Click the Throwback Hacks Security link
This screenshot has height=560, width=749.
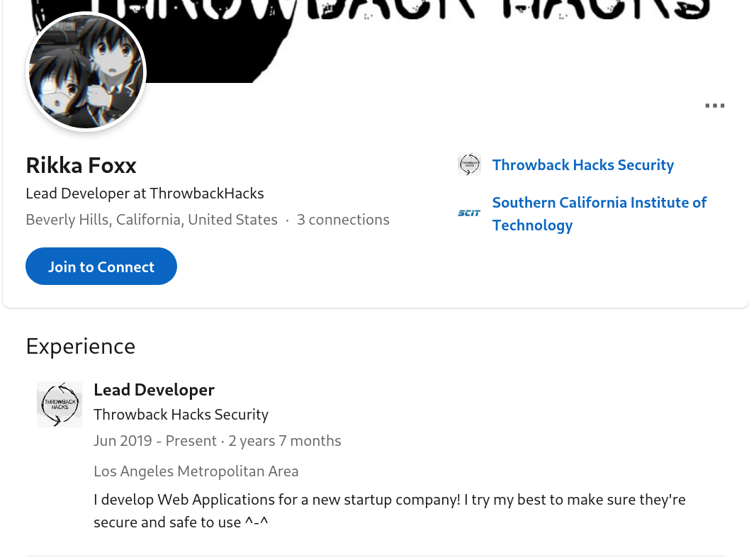(582, 165)
